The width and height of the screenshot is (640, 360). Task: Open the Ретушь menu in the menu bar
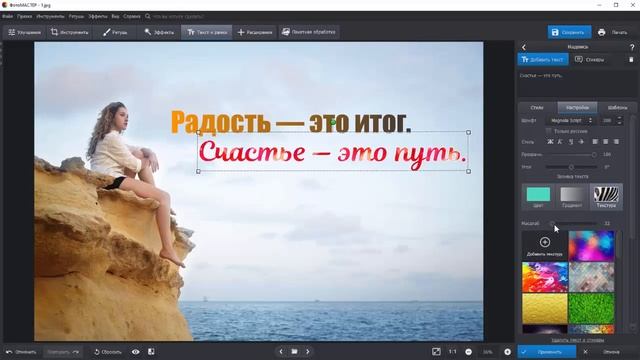pos(76,17)
